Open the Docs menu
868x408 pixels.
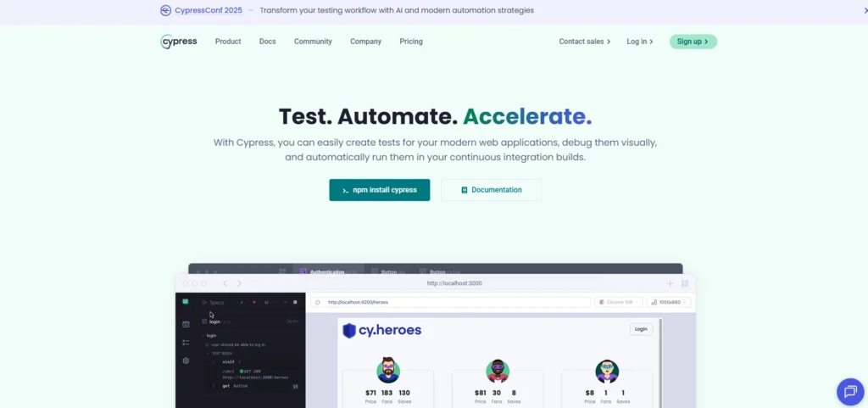tap(267, 42)
